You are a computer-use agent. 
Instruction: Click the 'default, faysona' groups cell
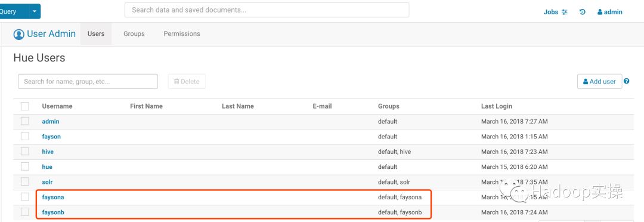coord(400,197)
